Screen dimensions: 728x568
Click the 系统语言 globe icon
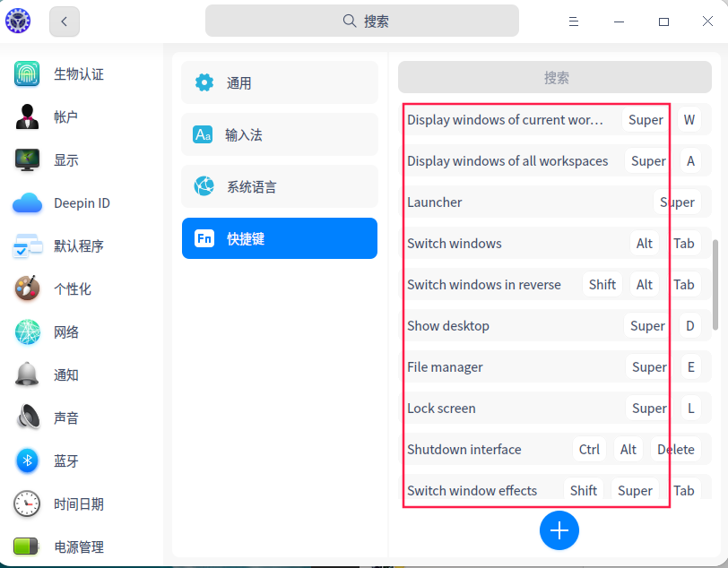pyautogui.click(x=204, y=186)
